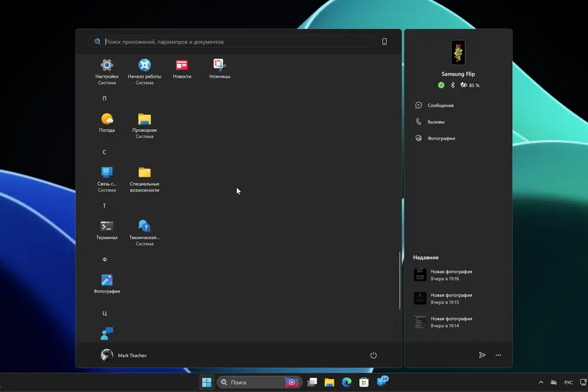Screen dimensions: 588x392
Task: Launch the Ножницы snipping tool
Action: [220, 69]
